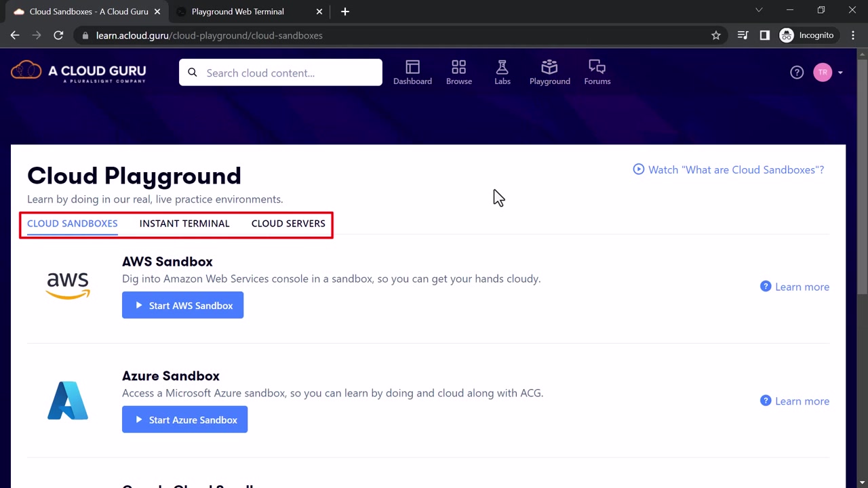868x488 pixels.
Task: Switch to Cloud Servers tab
Action: pyautogui.click(x=288, y=224)
